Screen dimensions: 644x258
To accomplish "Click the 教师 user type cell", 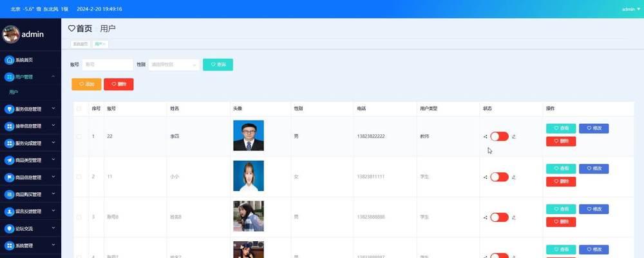I will (424, 136).
